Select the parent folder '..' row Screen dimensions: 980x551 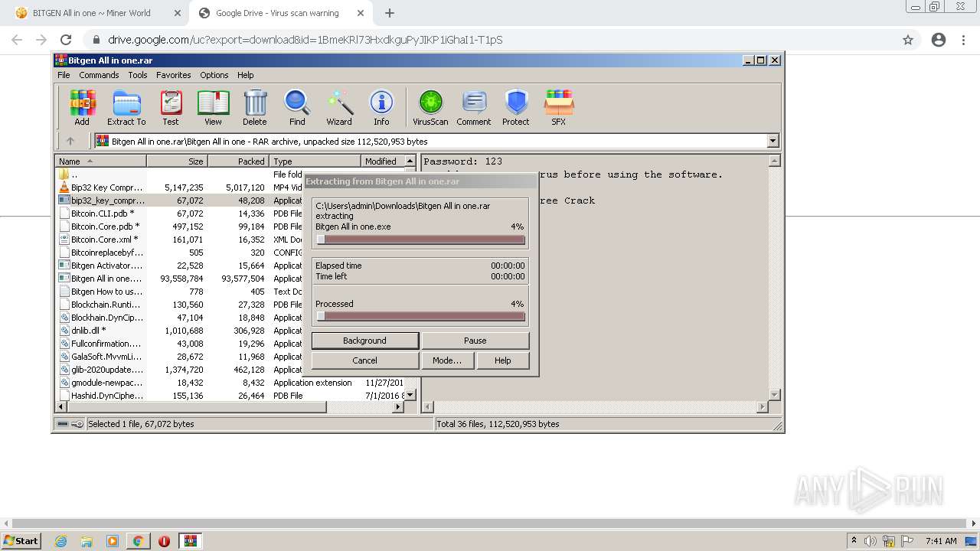(x=180, y=174)
